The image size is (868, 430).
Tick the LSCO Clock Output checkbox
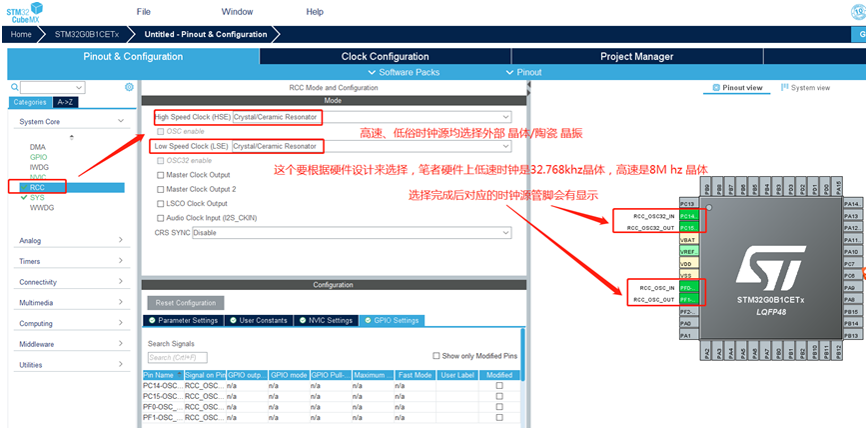point(161,203)
